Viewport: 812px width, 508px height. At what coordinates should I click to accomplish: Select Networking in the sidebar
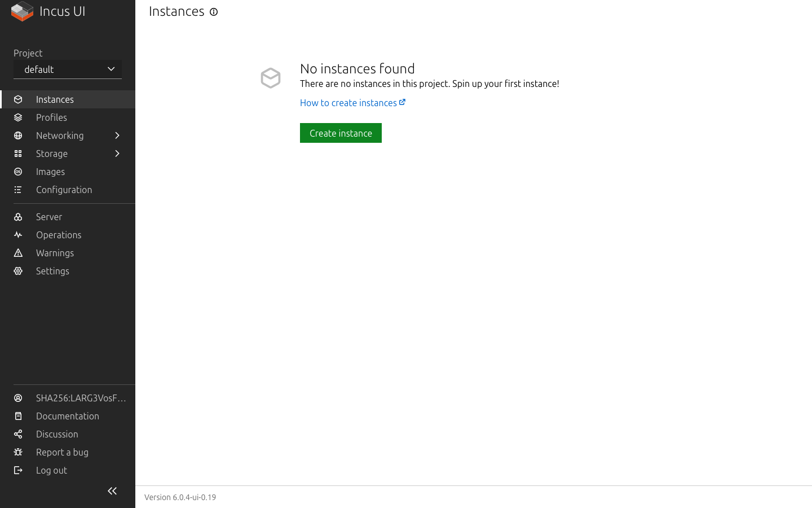[x=68, y=135]
